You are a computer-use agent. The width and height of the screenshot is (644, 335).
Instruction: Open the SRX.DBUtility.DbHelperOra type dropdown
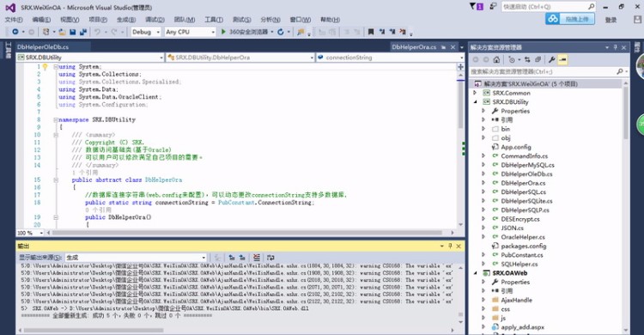point(240,58)
